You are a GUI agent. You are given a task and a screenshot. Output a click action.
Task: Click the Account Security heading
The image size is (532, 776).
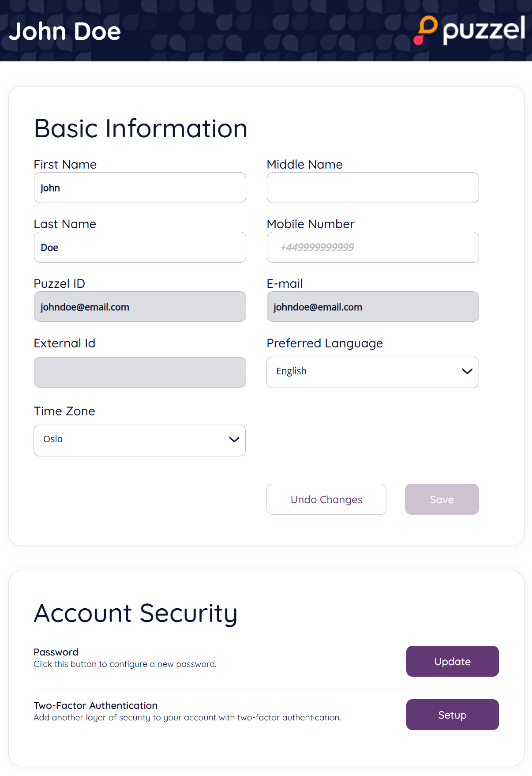tap(135, 613)
